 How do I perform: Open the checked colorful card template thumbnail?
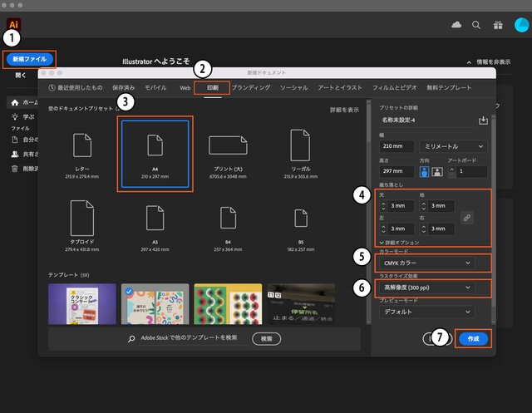point(155,304)
